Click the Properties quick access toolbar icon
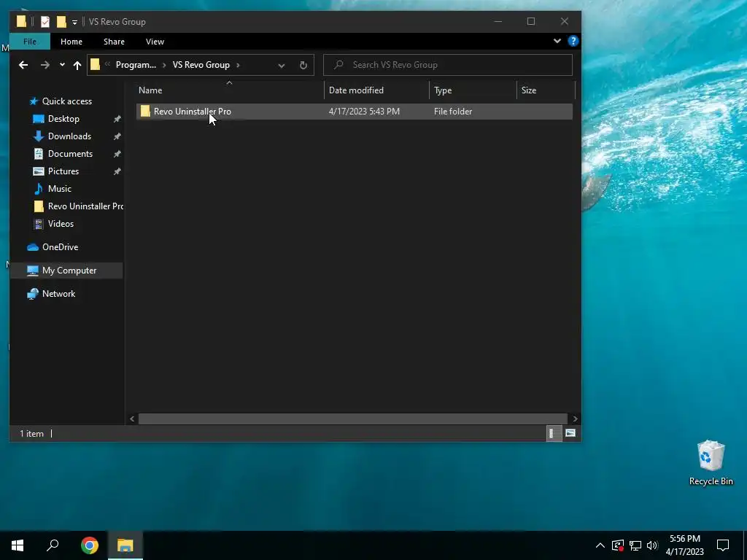The height and width of the screenshot is (560, 747). point(45,21)
